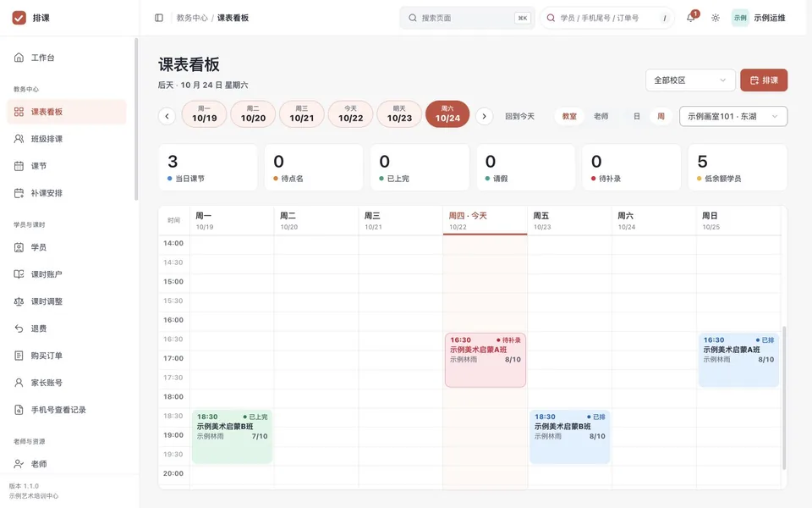Open Monday 18:30 示例美术启蒙B班 已上完 class card

click(232, 437)
